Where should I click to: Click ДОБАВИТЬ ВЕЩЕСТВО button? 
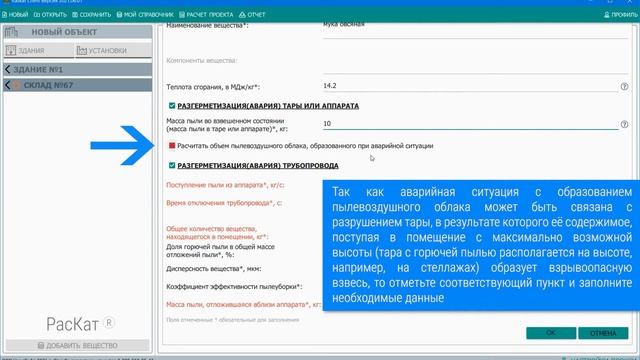coord(78,345)
